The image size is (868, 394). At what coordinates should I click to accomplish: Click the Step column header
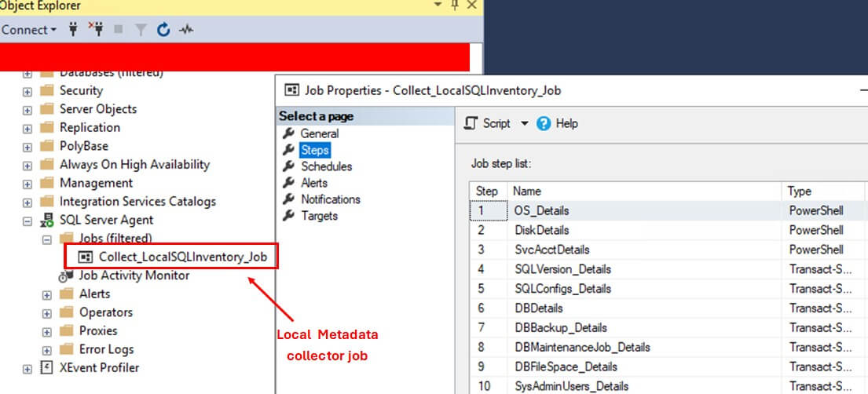tap(489, 191)
